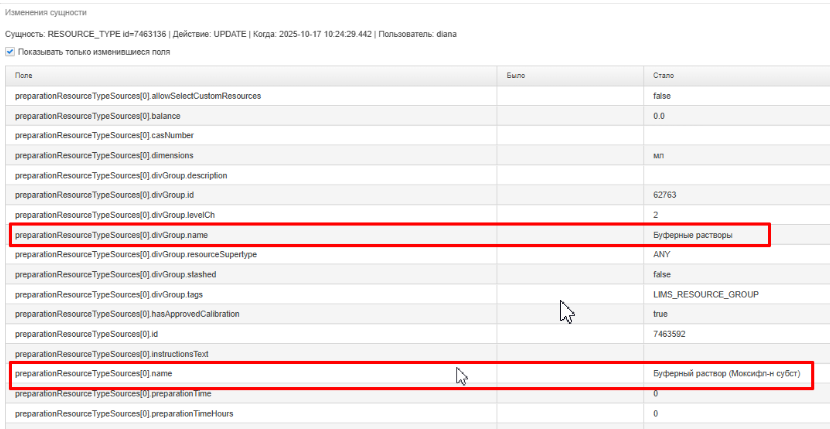Click the '0' value for preparationTimeHours
The height and width of the screenshot is (429, 830).
[x=656, y=413]
